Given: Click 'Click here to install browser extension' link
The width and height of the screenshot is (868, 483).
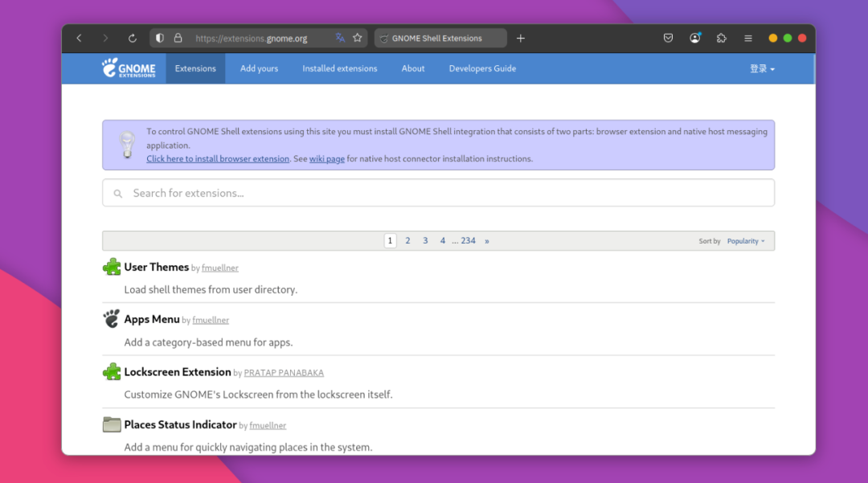Looking at the screenshot, I should [x=218, y=159].
